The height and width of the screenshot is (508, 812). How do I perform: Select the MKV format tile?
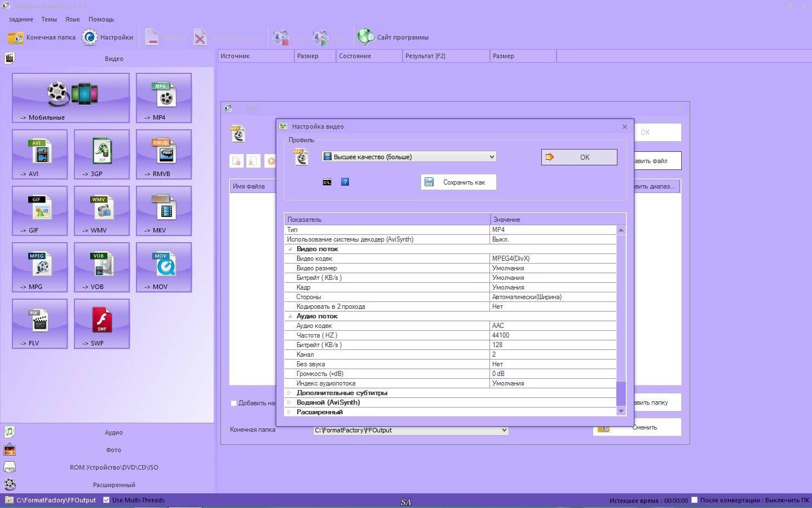click(x=164, y=211)
